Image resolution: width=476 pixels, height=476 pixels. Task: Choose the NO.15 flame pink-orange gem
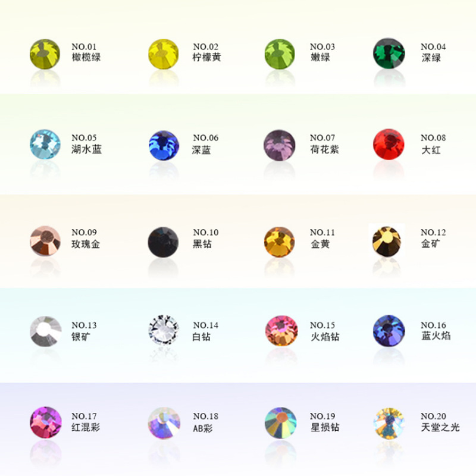[281, 331]
